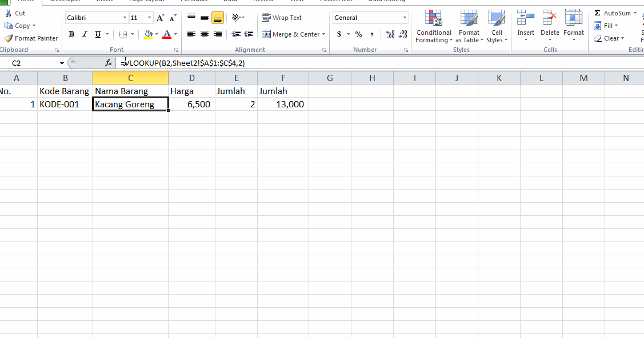Toggle center text alignment

click(x=204, y=34)
